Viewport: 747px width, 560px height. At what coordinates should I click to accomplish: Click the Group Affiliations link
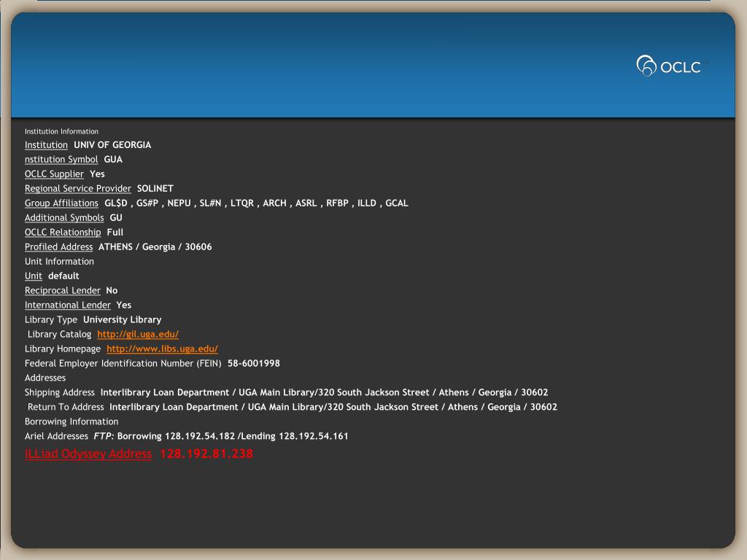(61, 203)
